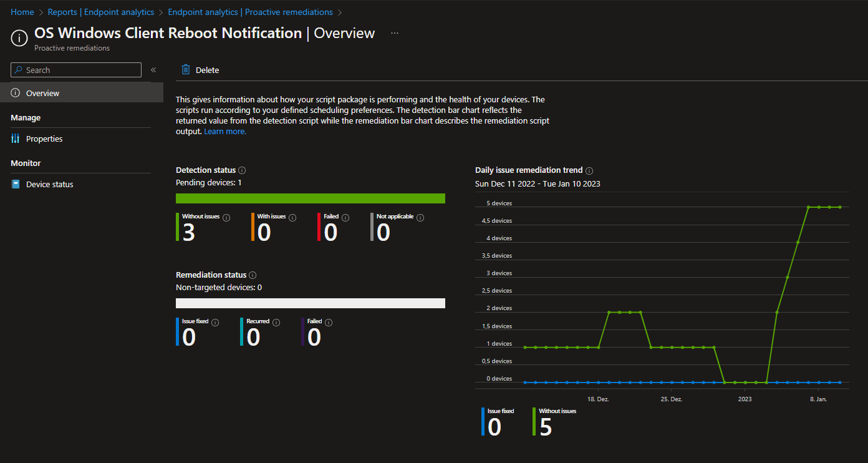Open Device status under Monitor
868x463 pixels.
point(49,184)
